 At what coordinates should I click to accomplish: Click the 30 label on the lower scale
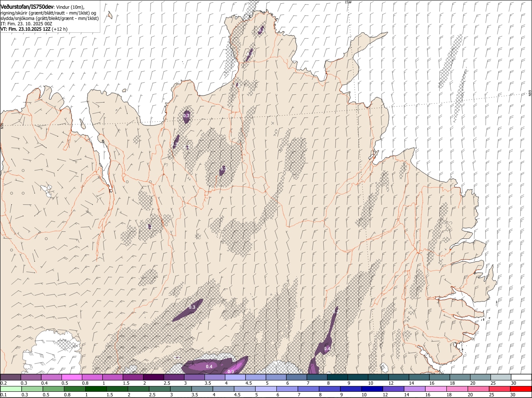[513, 395]
